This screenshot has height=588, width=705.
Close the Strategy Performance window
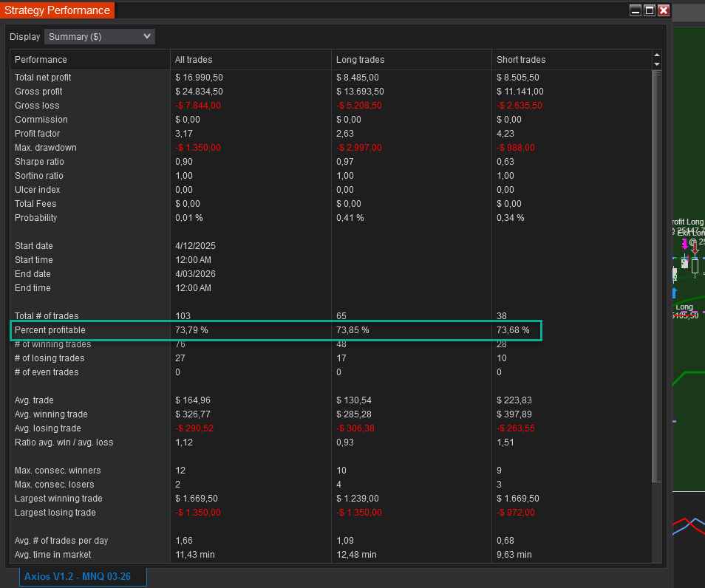coord(664,10)
